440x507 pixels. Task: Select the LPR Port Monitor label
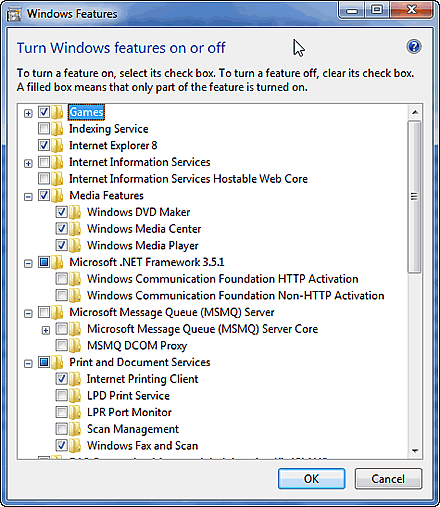pos(129,412)
